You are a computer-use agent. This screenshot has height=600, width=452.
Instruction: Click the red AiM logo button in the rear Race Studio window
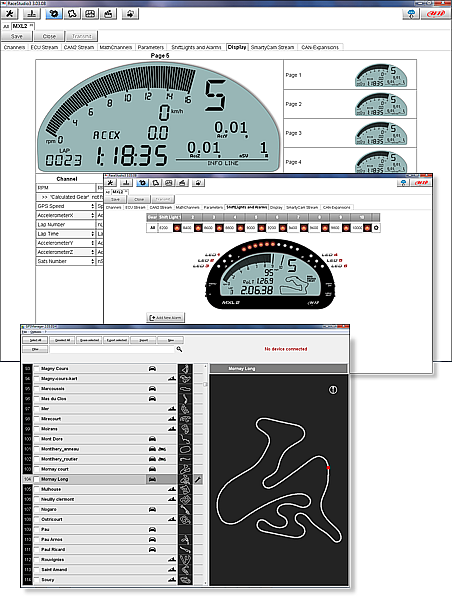(436, 14)
